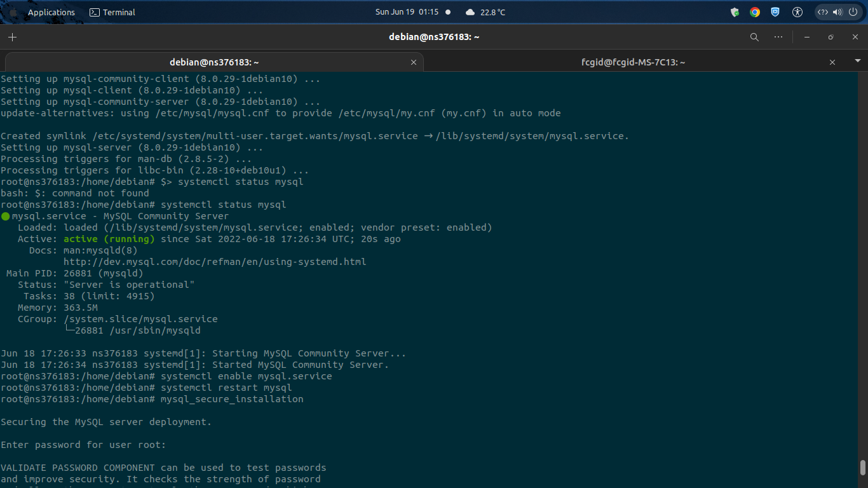Open the terminal search magnifier
The width and height of the screenshot is (868, 488).
(x=754, y=37)
